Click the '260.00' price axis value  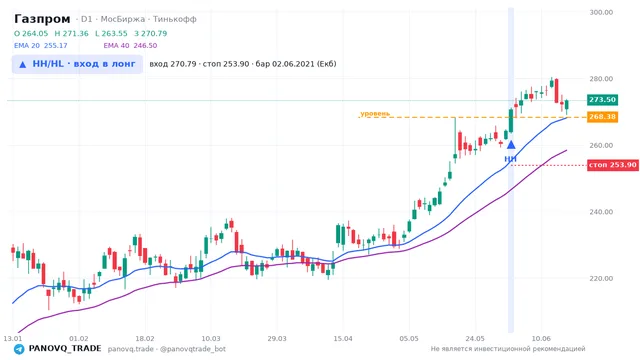601,145
